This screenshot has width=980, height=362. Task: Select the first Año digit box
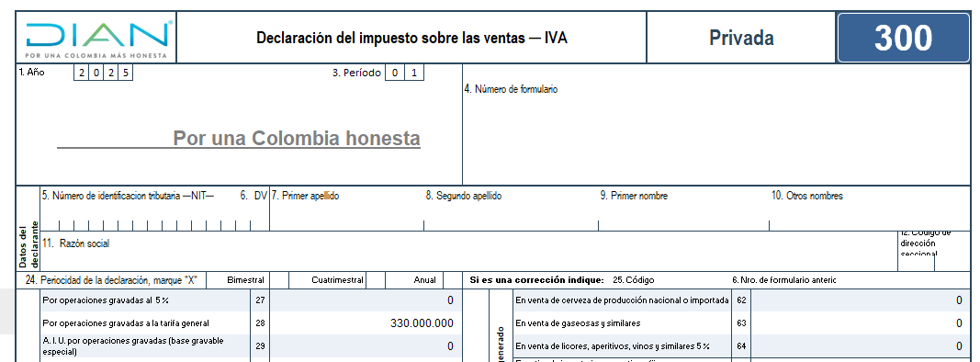(x=81, y=73)
